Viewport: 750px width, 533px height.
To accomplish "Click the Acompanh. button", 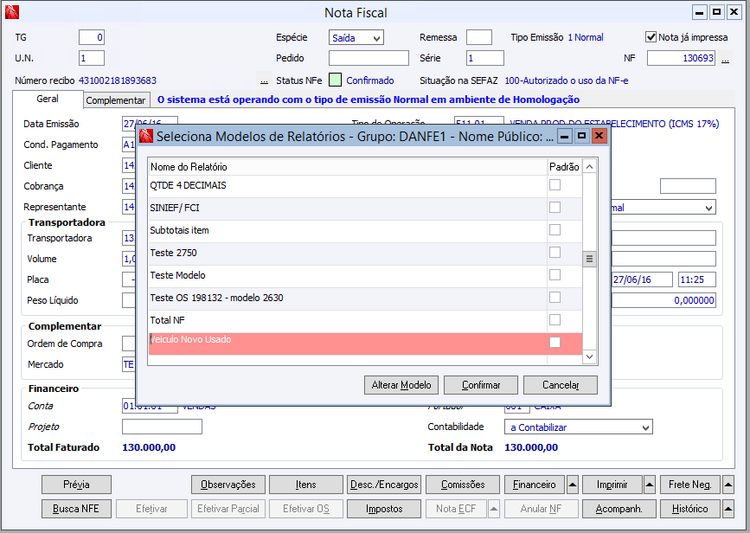I will (618, 509).
